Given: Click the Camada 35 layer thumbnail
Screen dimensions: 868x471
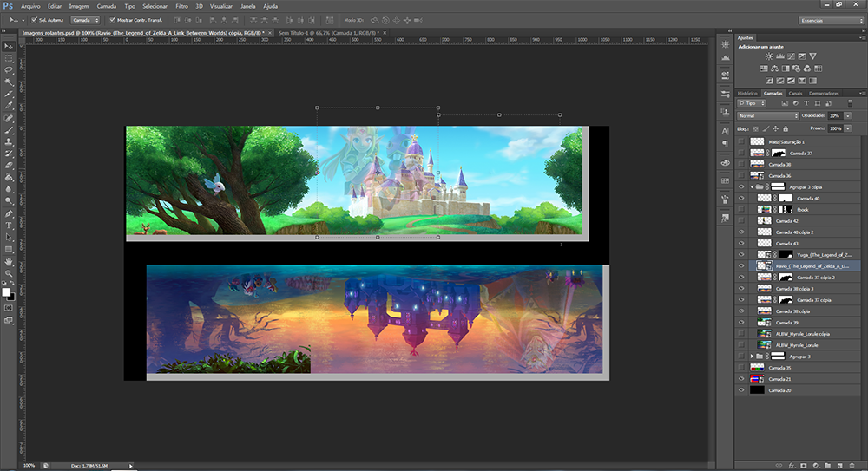Looking at the screenshot, I should [757, 368].
